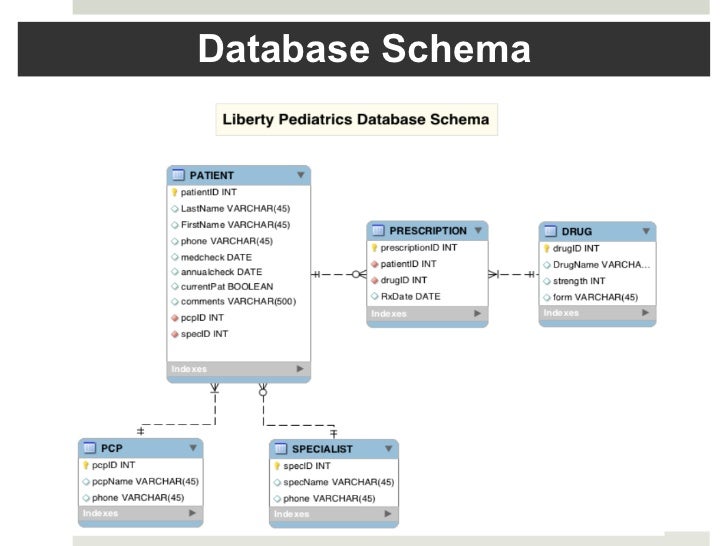Select the SPECIALIST table title

point(322,449)
